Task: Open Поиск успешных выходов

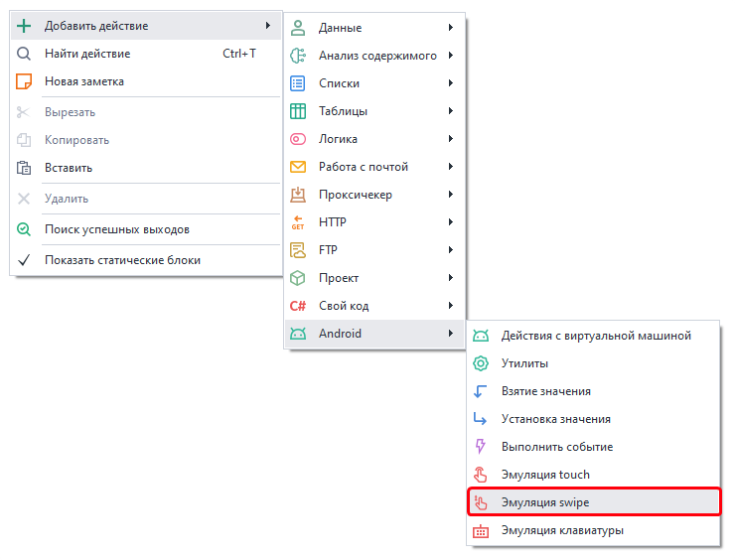Action: click(x=117, y=229)
